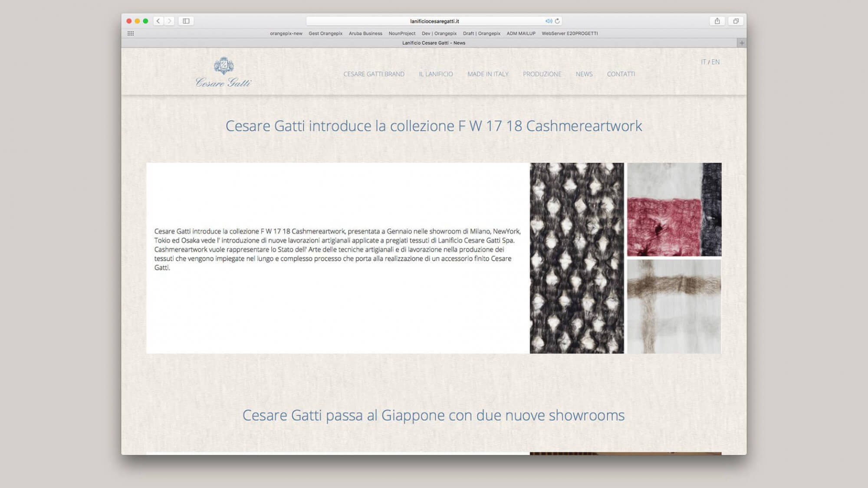View the red and black fabric image
This screenshot has height=488, width=868.
pyautogui.click(x=674, y=210)
